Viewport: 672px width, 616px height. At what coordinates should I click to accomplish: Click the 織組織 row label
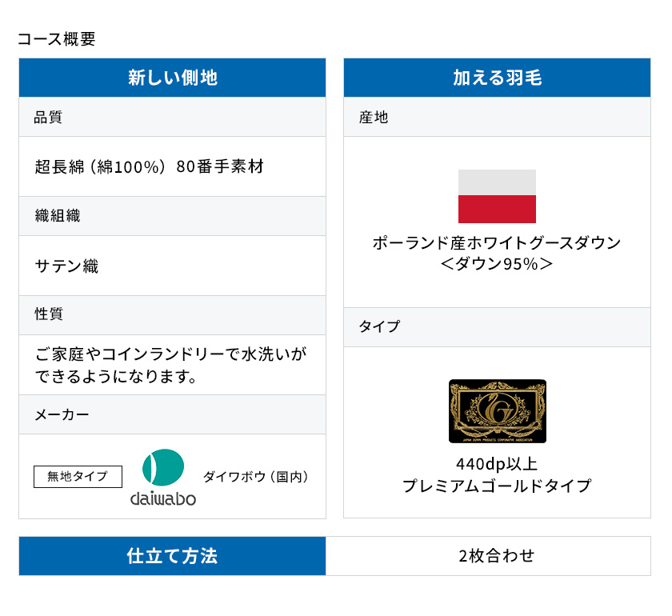pos(57,216)
